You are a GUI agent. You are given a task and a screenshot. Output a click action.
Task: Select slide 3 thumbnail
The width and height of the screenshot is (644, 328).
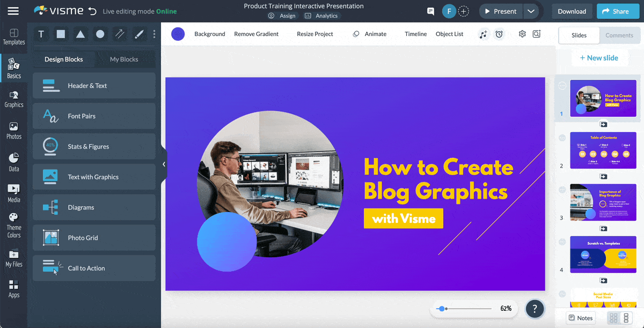coord(603,202)
